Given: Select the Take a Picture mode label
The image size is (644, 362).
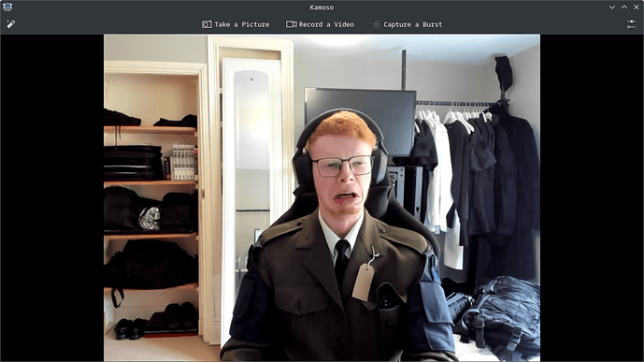Looking at the screenshot, I should coord(241,24).
